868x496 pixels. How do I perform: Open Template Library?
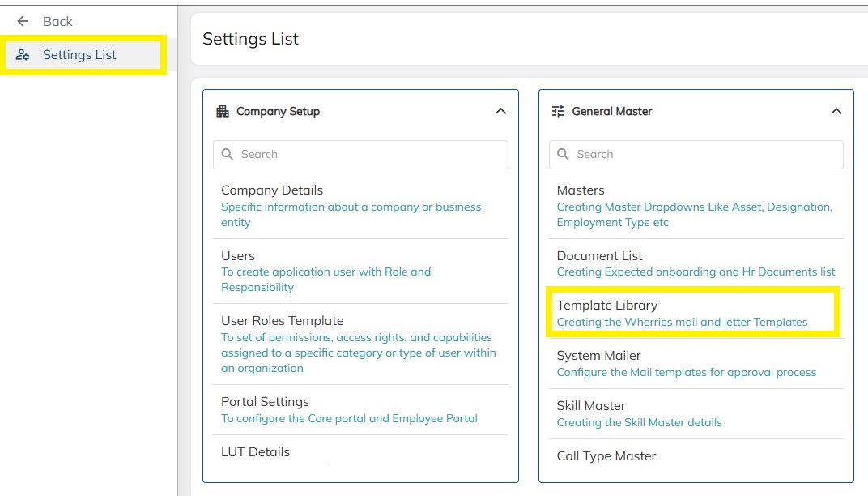607,306
